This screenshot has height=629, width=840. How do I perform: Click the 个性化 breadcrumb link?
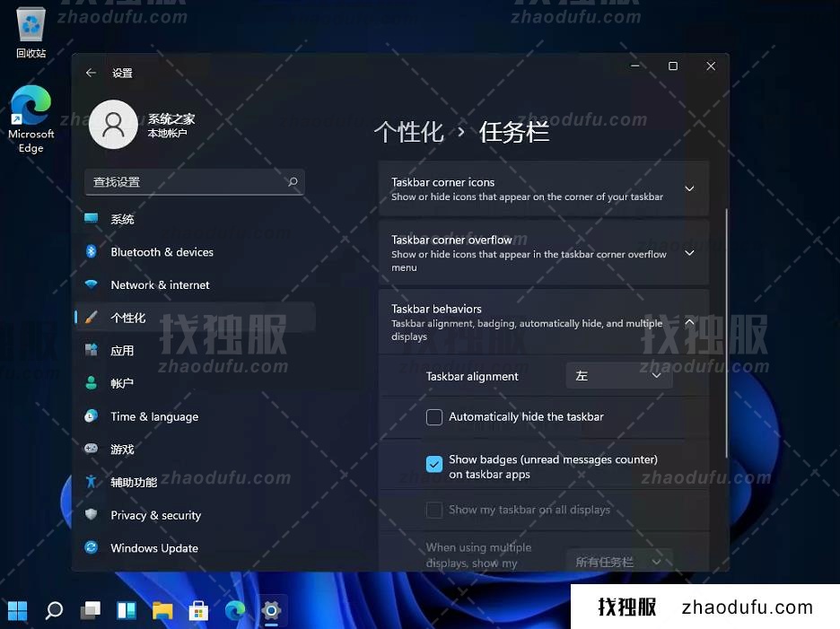(x=408, y=132)
